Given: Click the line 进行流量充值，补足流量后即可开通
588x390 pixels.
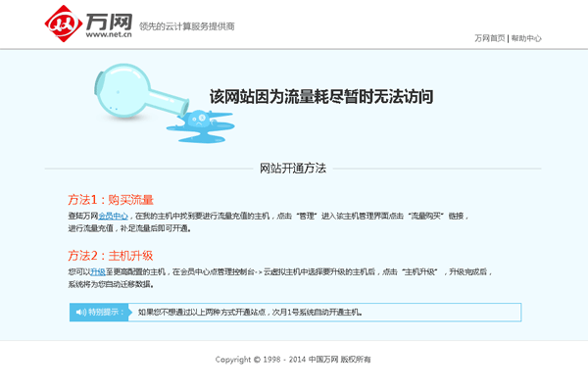Looking at the screenshot, I should (129, 228).
